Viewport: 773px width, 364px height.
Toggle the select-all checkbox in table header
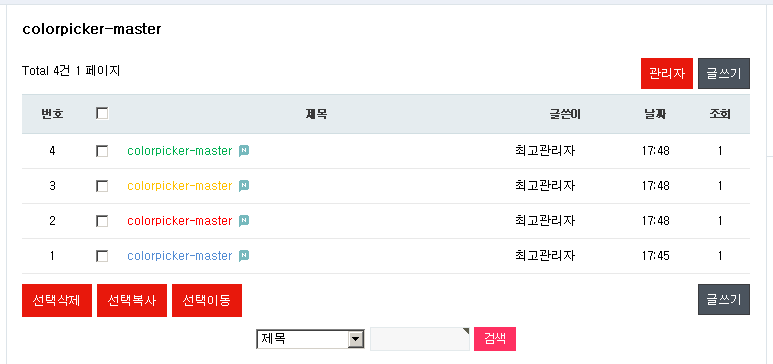pos(102,114)
